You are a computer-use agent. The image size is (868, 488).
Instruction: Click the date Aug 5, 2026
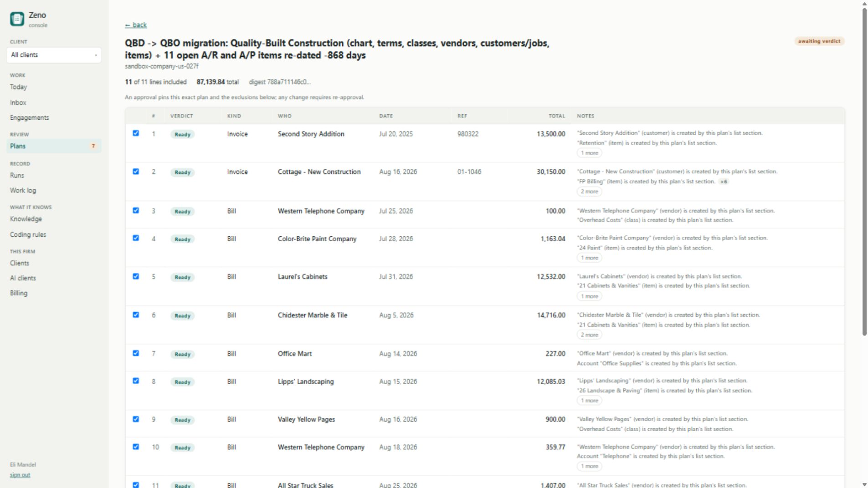tap(396, 315)
